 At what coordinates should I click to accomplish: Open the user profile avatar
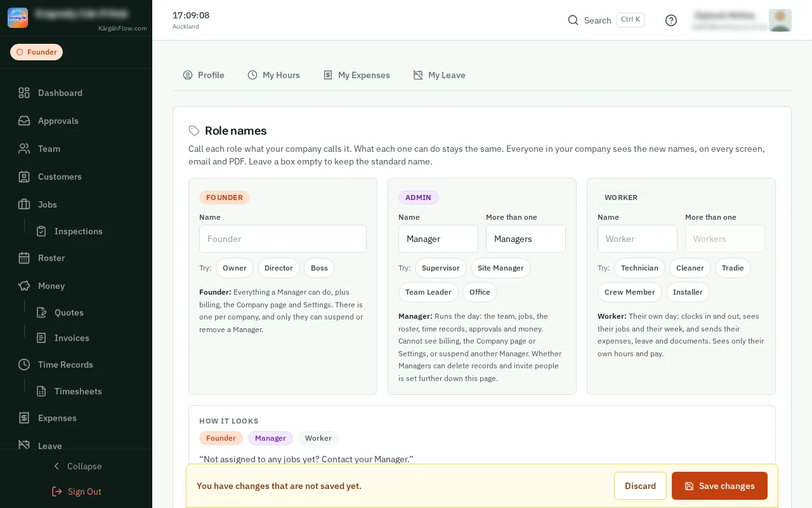coord(780,20)
